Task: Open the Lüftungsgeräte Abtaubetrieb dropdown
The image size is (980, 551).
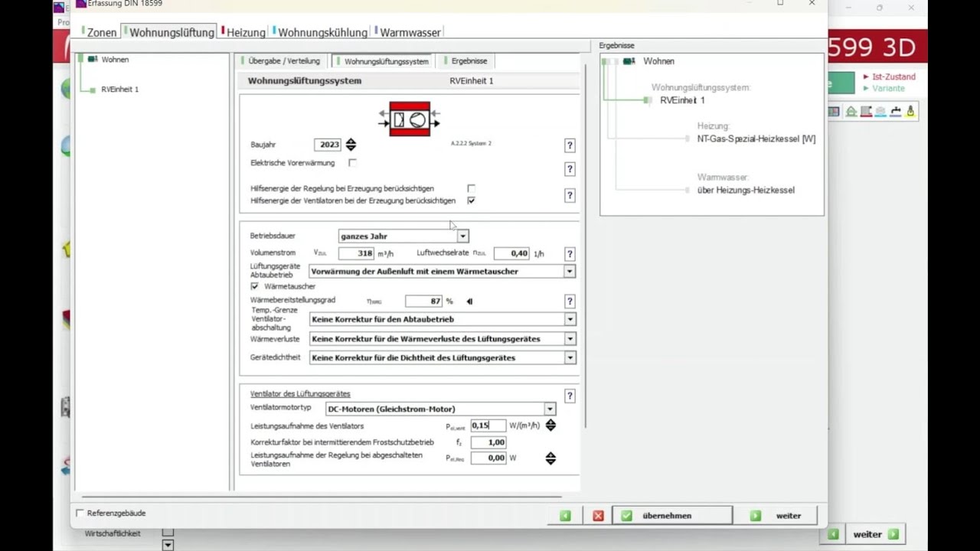Action: coord(570,271)
